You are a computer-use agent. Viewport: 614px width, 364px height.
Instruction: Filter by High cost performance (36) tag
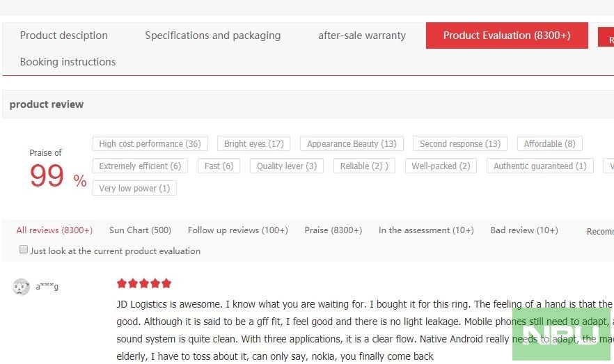pyautogui.click(x=150, y=143)
